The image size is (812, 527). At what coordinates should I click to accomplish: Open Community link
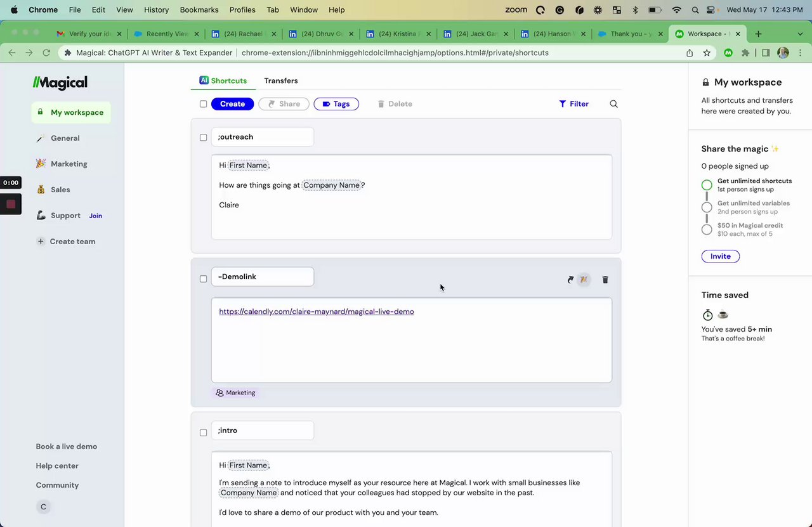[x=57, y=485]
